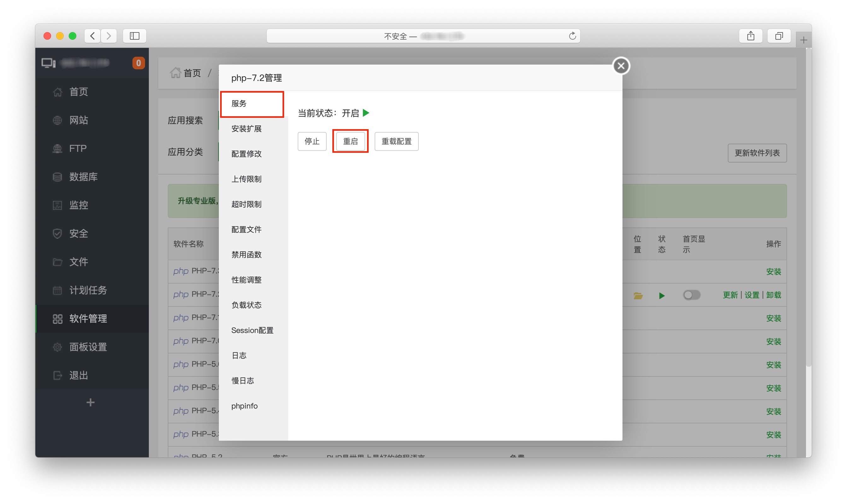Click the folder icon in PHP-7.2 row

pos(638,296)
